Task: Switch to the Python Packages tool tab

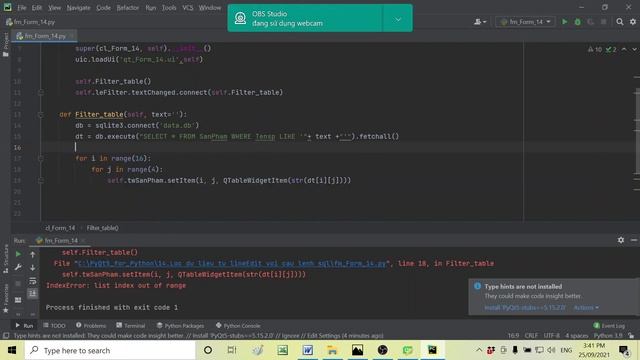Action: 180,326
